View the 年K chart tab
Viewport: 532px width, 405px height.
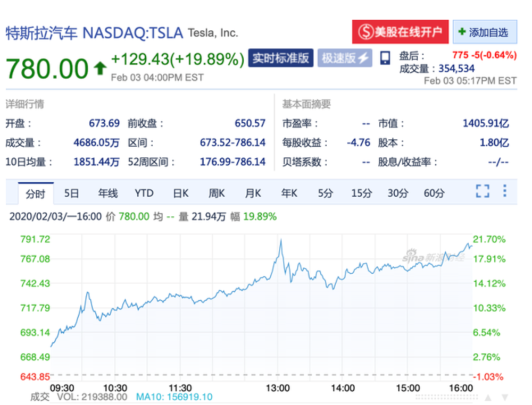[x=289, y=193]
